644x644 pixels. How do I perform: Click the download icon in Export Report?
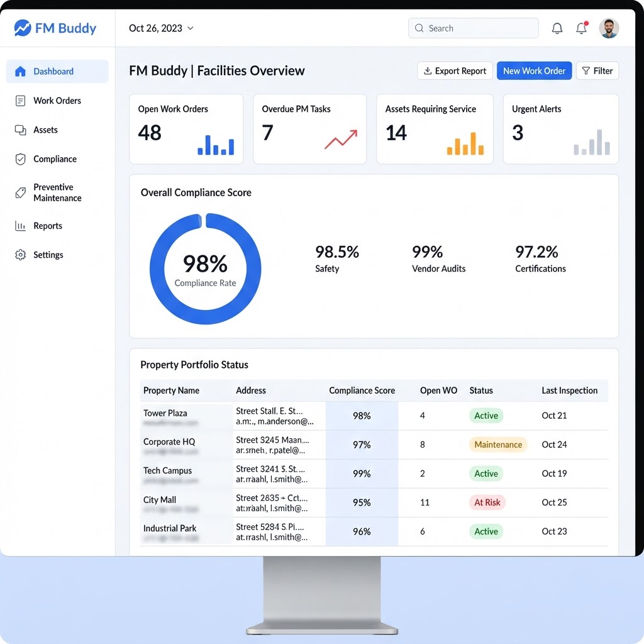[x=428, y=70]
